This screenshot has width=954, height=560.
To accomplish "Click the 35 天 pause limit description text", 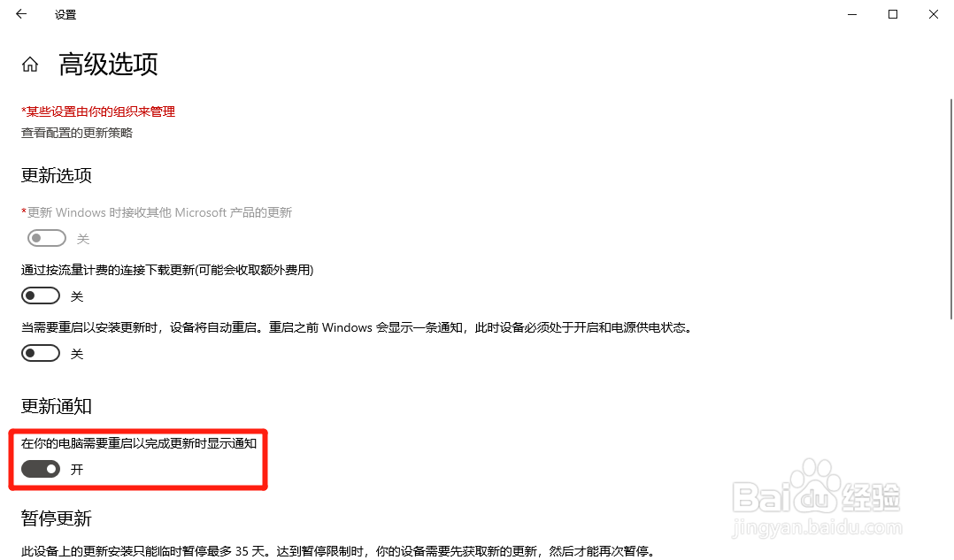I will [339, 551].
